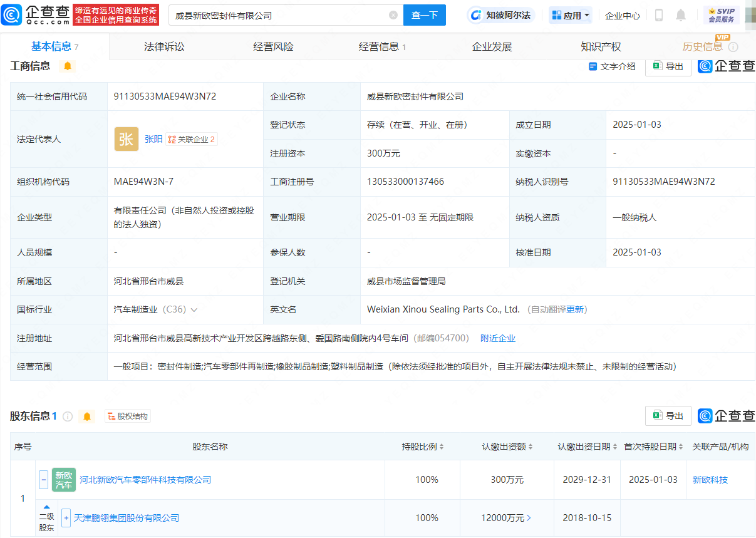Export shareholder info with 导出
756x538 pixels.
pyautogui.click(x=668, y=416)
